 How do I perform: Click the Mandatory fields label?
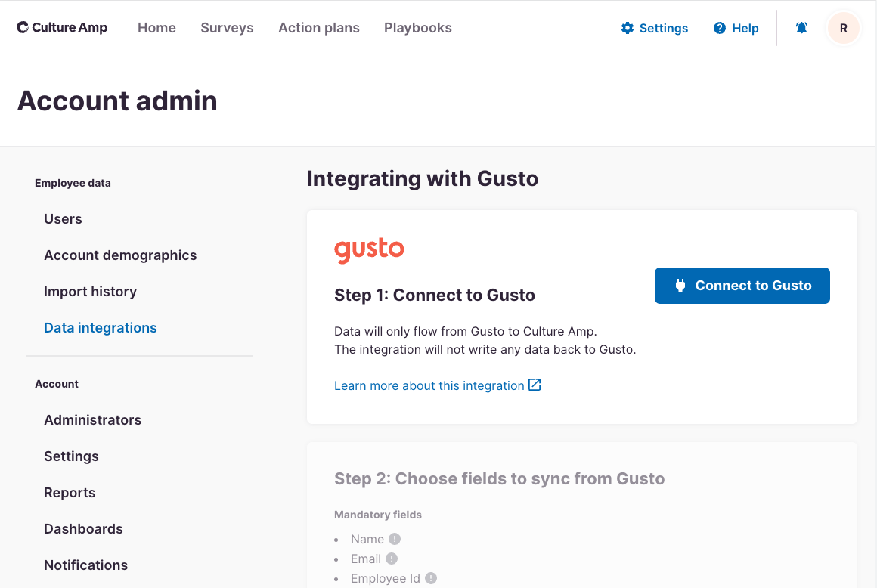coord(378,515)
